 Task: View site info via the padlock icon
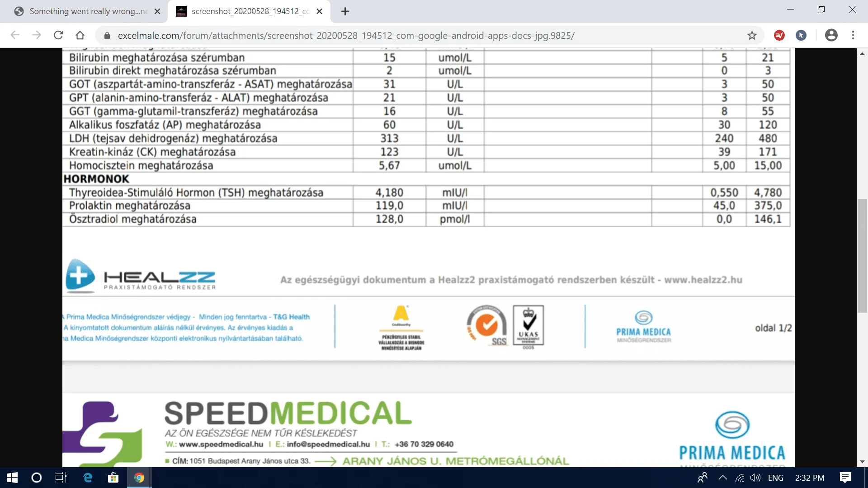coord(107,36)
